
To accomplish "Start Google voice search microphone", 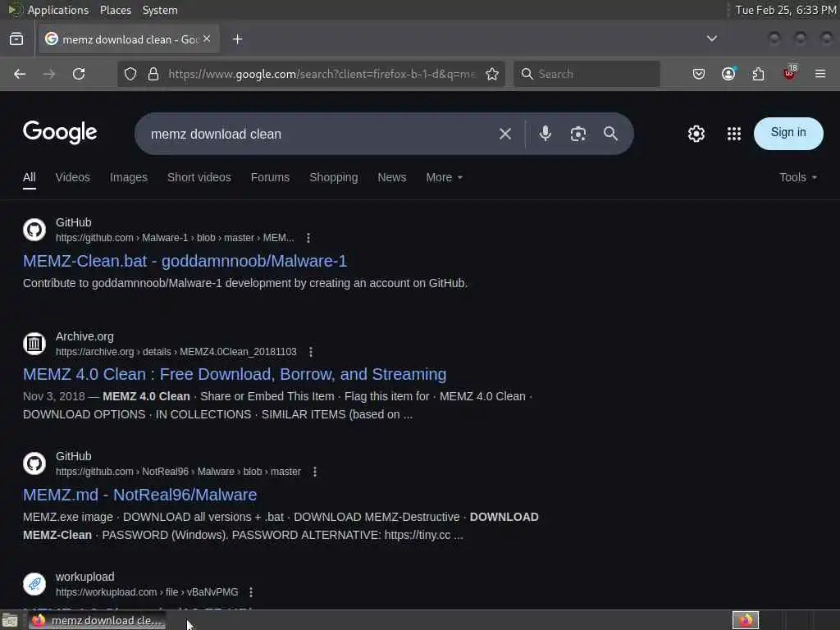I will pyautogui.click(x=545, y=134).
